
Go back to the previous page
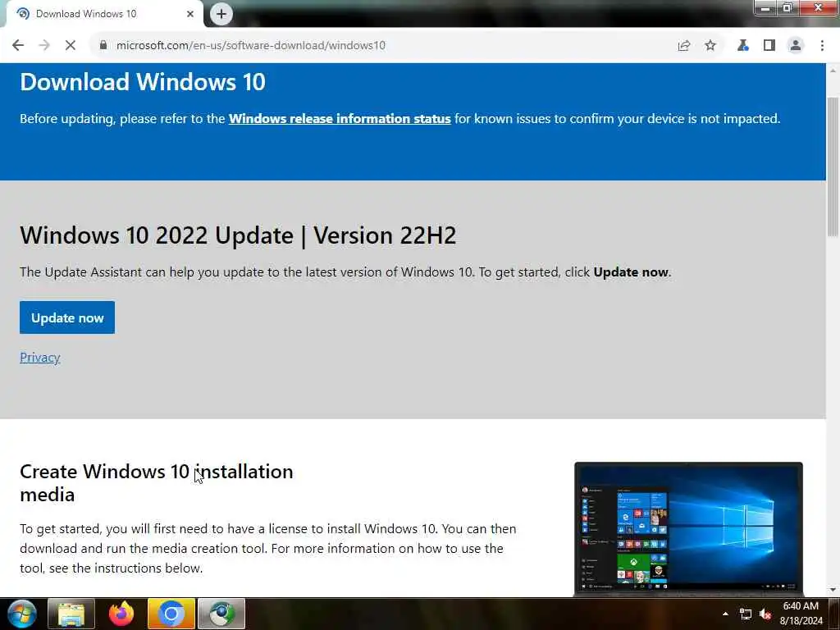18,46
